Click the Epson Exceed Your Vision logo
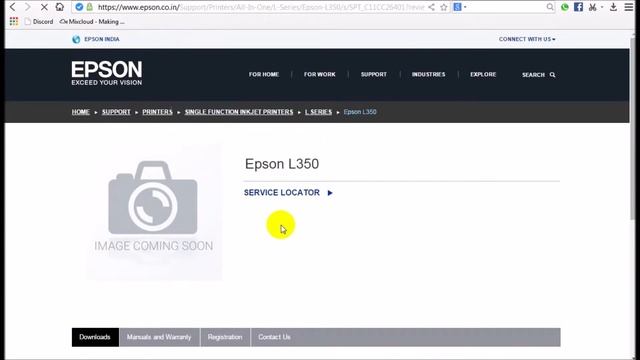640x360 pixels. pos(107,73)
